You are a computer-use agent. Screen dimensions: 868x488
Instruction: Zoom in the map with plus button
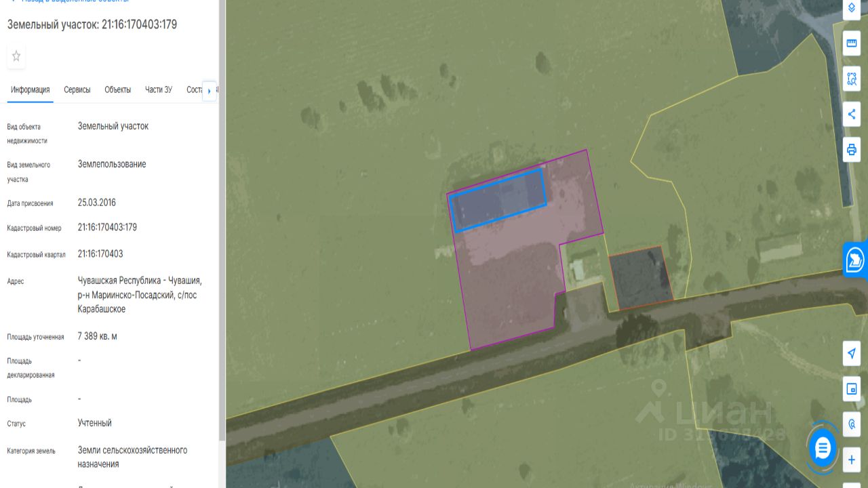pyautogui.click(x=852, y=460)
